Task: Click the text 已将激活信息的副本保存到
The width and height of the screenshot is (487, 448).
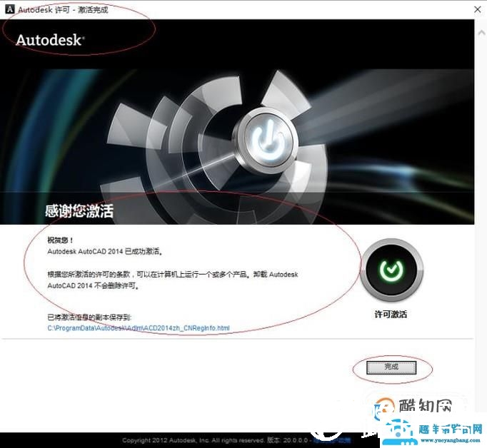Action: click(x=89, y=317)
